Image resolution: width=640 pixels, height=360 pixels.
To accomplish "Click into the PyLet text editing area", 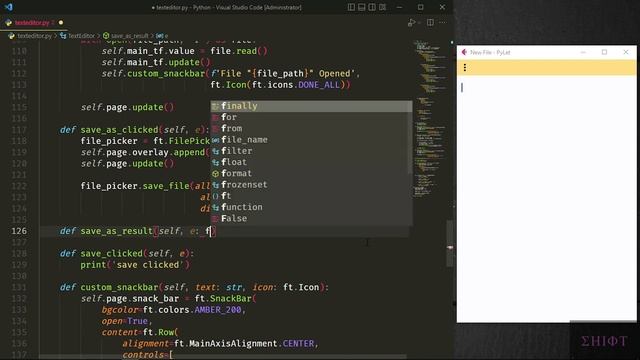I will point(546,198).
